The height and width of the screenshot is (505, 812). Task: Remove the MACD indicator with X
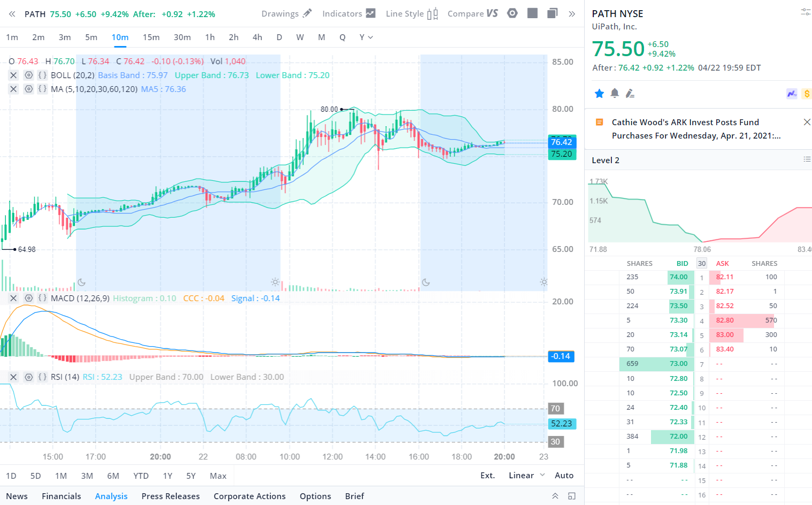[13, 299]
